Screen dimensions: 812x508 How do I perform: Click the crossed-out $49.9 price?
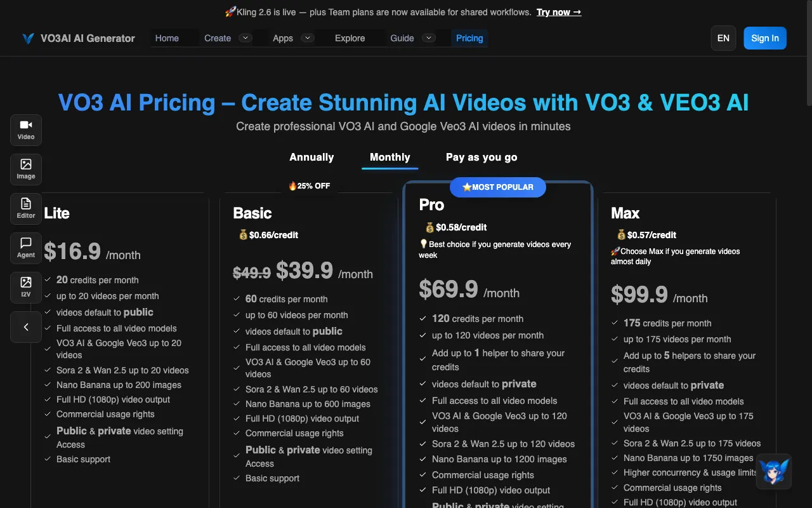click(252, 273)
